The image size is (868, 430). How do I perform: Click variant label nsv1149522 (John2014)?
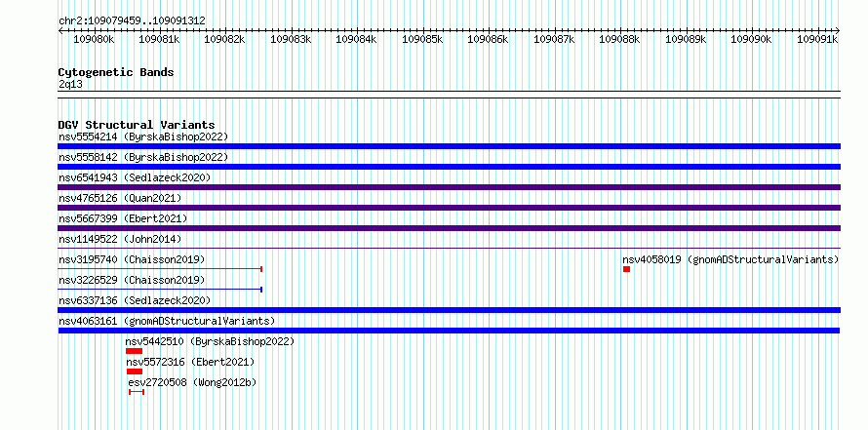[120, 239]
